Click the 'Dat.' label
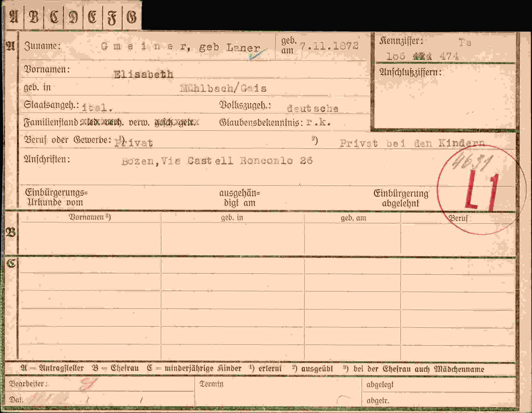 (x=16, y=400)
